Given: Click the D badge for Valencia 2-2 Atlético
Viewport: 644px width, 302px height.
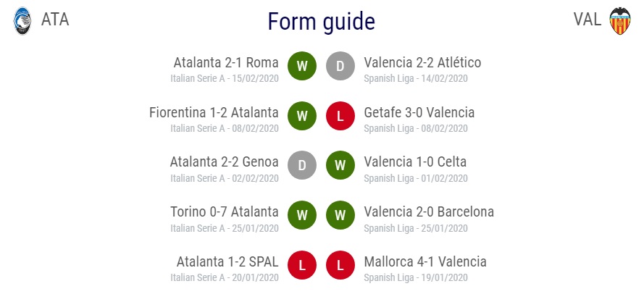Looking at the screenshot, I should click(x=340, y=66).
